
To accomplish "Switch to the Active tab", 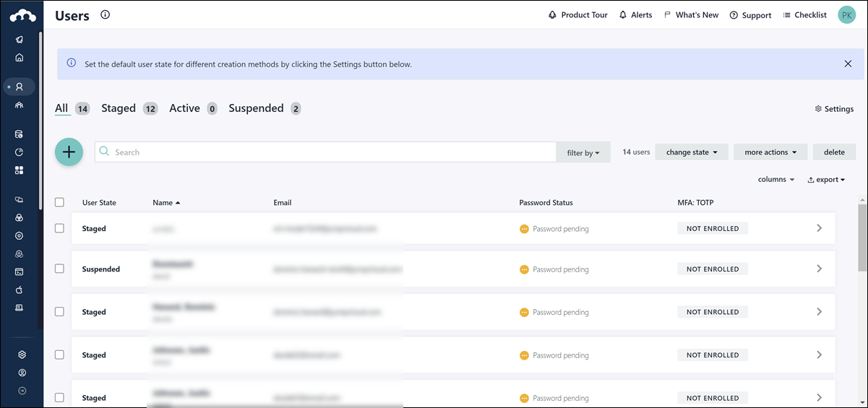I will (x=194, y=108).
